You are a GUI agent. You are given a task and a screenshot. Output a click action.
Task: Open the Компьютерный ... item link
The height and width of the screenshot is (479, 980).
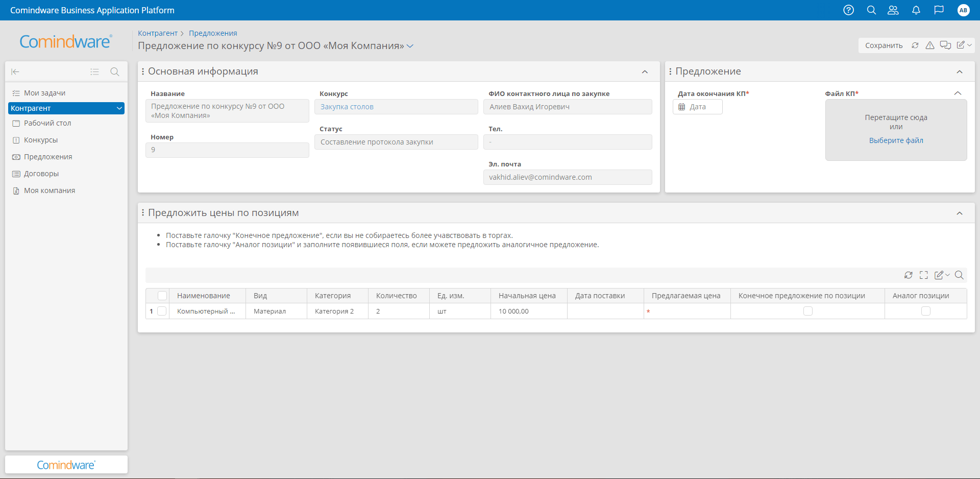(206, 311)
